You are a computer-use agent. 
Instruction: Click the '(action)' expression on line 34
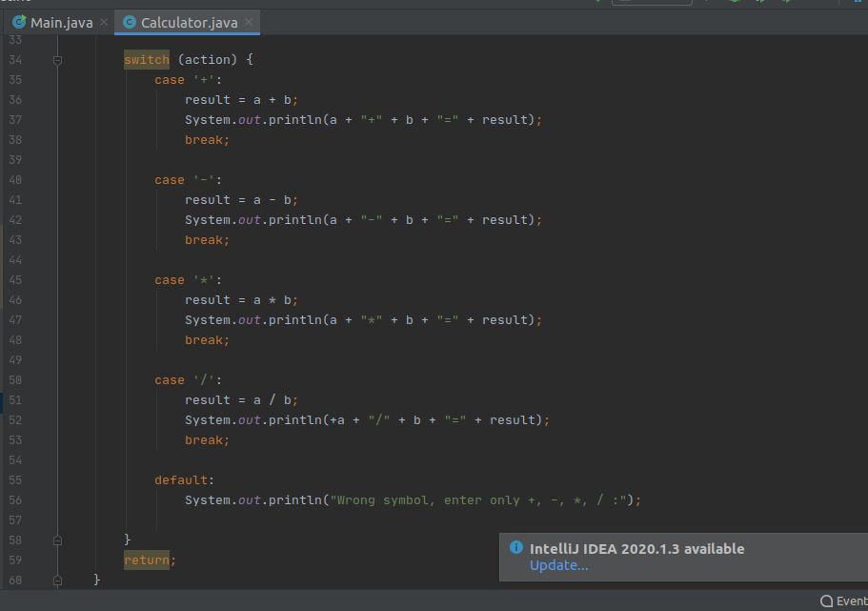click(x=208, y=60)
